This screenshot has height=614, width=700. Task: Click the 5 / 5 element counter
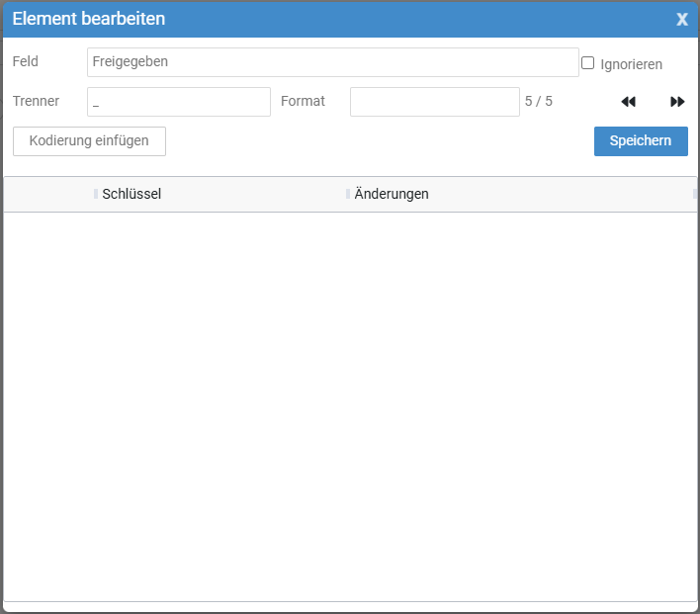tap(539, 102)
